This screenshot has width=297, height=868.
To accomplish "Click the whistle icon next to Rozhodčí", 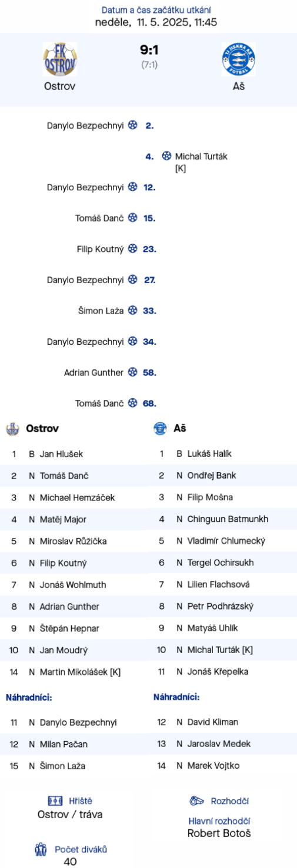I will (x=197, y=801).
